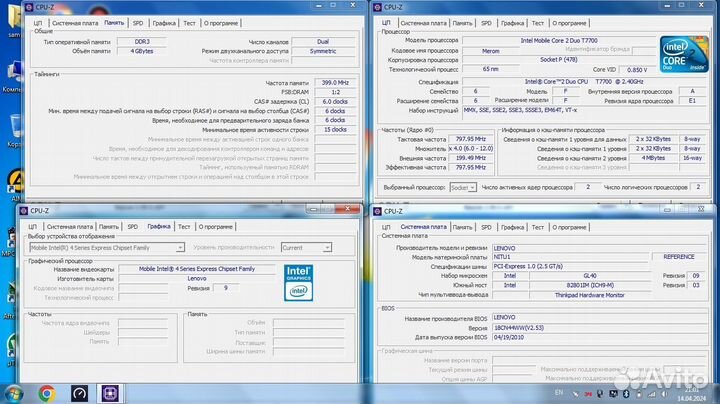Select Графика tab in Системная плата window
Screen dimensions: 720x404
[512, 227]
